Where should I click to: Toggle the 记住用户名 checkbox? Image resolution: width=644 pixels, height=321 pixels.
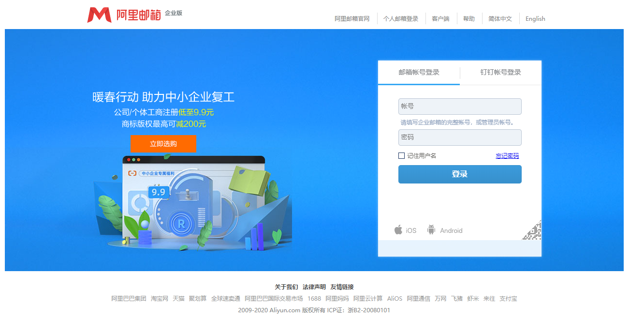(x=401, y=156)
